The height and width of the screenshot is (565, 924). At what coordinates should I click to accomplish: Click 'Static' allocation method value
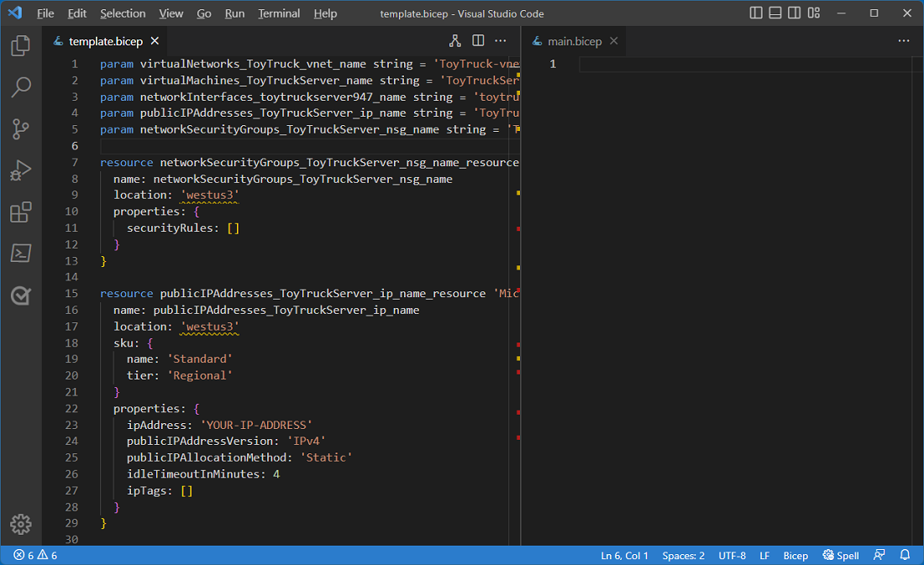click(x=327, y=458)
